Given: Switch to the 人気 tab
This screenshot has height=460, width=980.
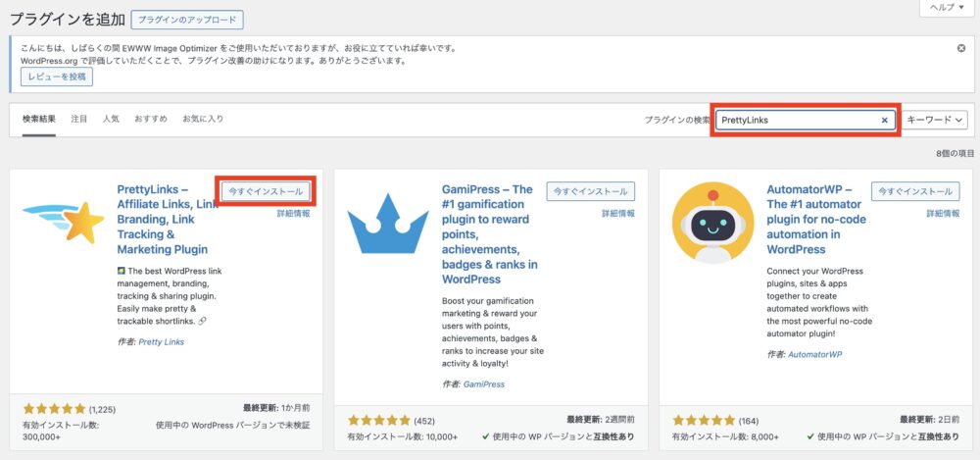Looking at the screenshot, I should coord(112,119).
